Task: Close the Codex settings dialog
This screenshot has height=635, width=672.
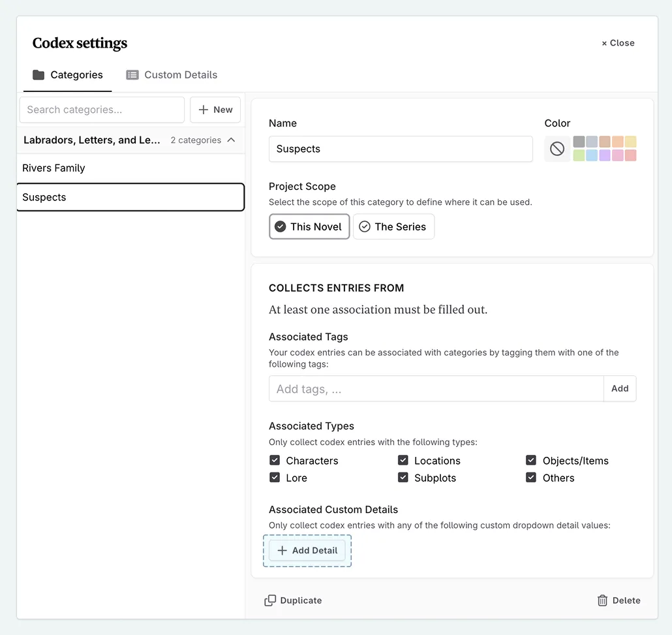Action: coord(617,43)
